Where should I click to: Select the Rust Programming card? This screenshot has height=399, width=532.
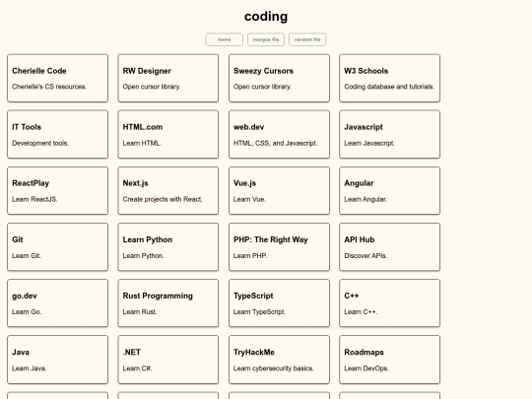(x=168, y=303)
